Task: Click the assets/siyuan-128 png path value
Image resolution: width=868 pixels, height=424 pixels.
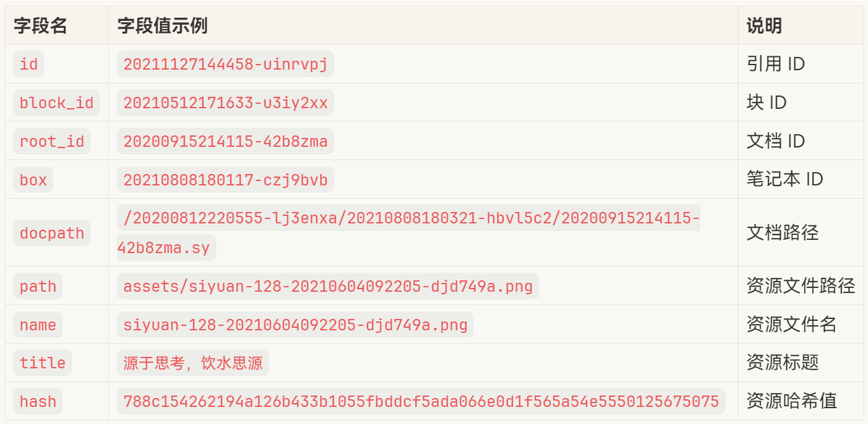Action: [x=328, y=286]
